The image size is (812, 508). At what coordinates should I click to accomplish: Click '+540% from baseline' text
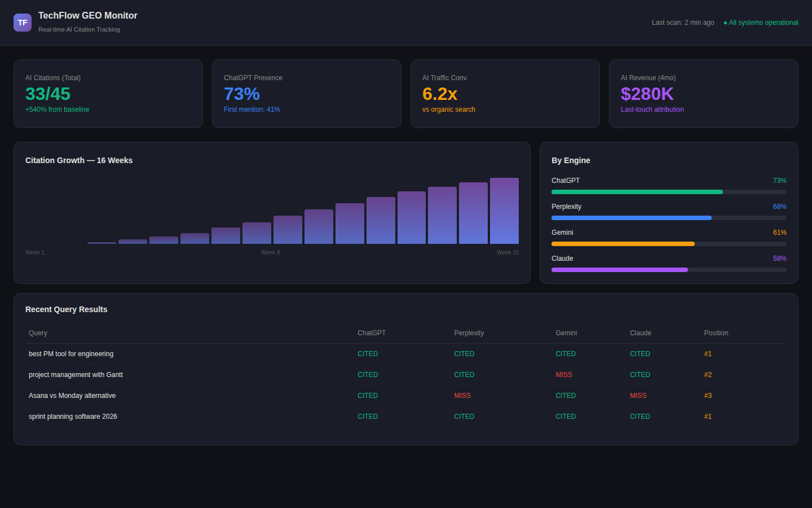point(57,110)
